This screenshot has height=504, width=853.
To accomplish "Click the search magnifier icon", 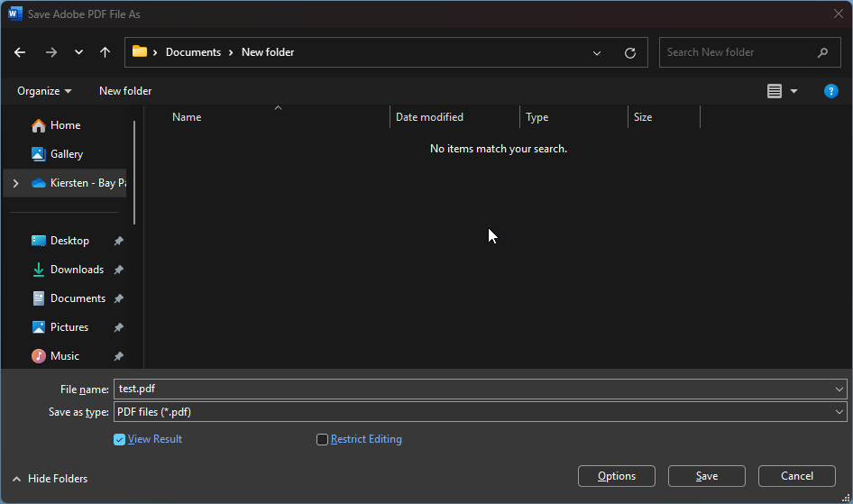I will (x=822, y=52).
